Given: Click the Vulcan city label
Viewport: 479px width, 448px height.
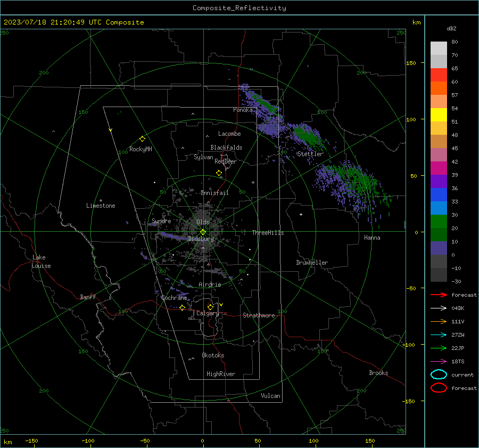Looking at the screenshot, I should click(270, 396).
